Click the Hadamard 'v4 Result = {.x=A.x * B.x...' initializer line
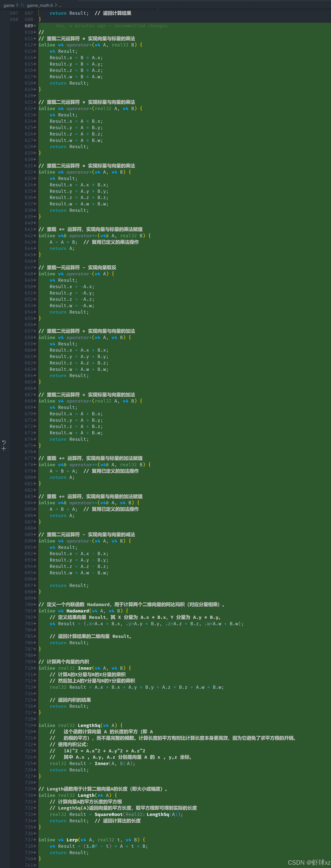Viewport: 331px width, 868px height. point(147,623)
